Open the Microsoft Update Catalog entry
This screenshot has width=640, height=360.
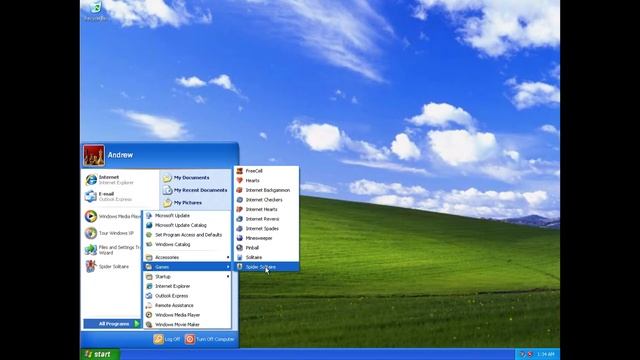coord(187,225)
